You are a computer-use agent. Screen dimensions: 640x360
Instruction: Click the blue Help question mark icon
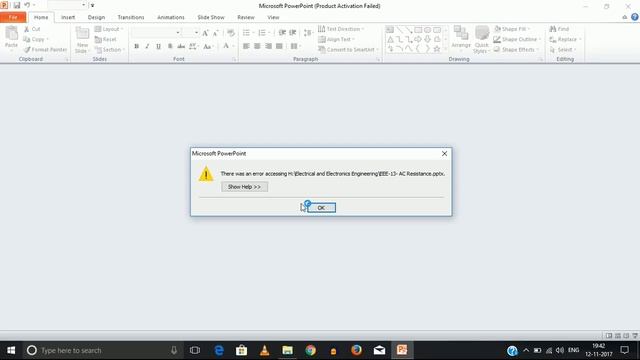coord(635,17)
